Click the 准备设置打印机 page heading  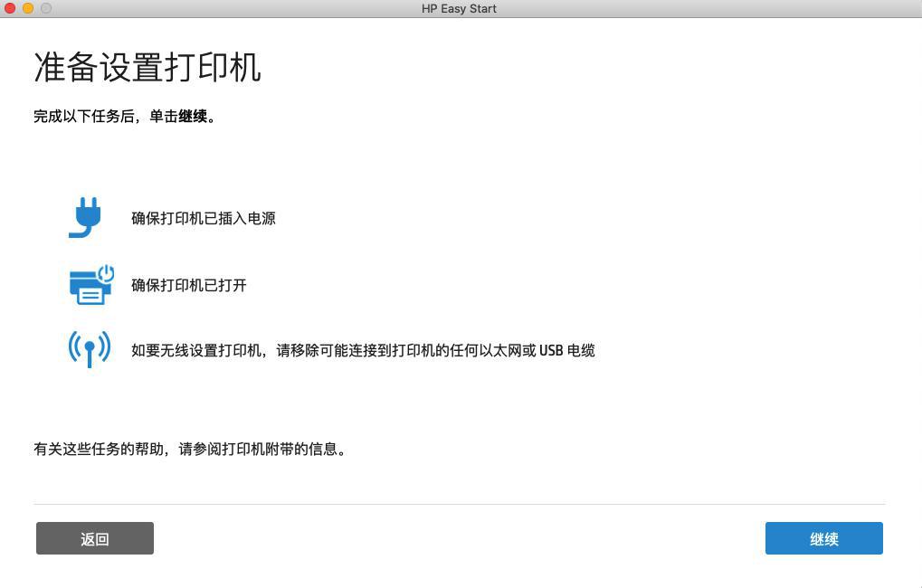tap(147, 67)
